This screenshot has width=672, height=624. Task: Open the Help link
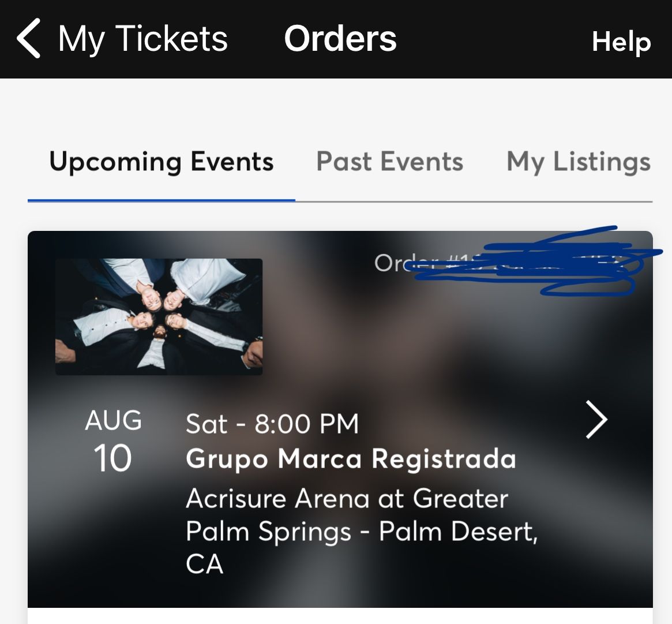pyautogui.click(x=621, y=42)
